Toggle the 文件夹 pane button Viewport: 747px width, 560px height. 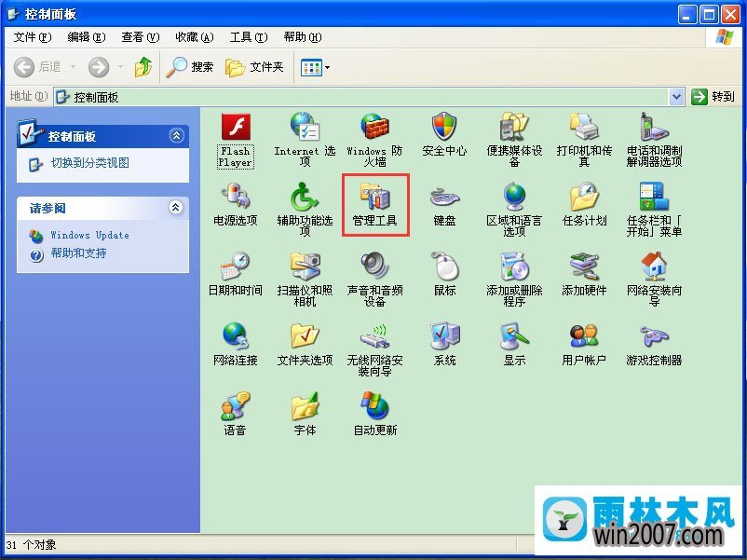(254, 67)
